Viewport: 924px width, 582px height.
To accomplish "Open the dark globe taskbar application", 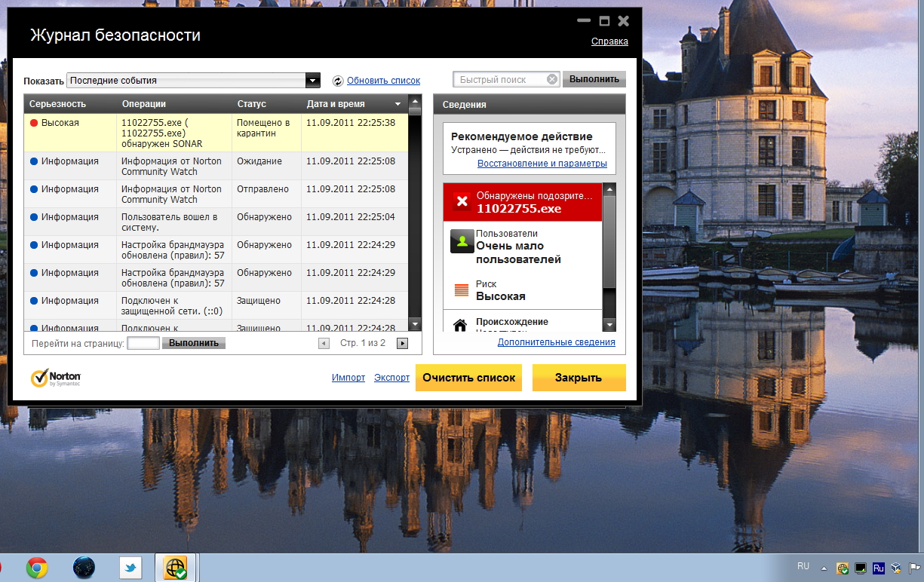I will [x=84, y=568].
